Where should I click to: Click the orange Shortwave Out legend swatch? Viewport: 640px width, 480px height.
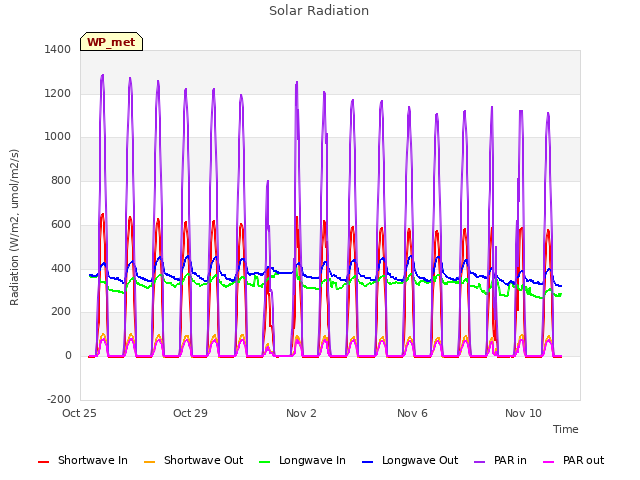(x=149, y=462)
